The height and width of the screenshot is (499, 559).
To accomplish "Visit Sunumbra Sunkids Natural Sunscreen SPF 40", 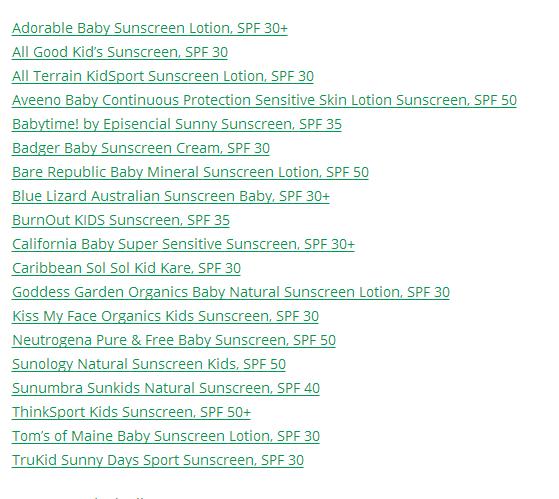I will 166,388.
